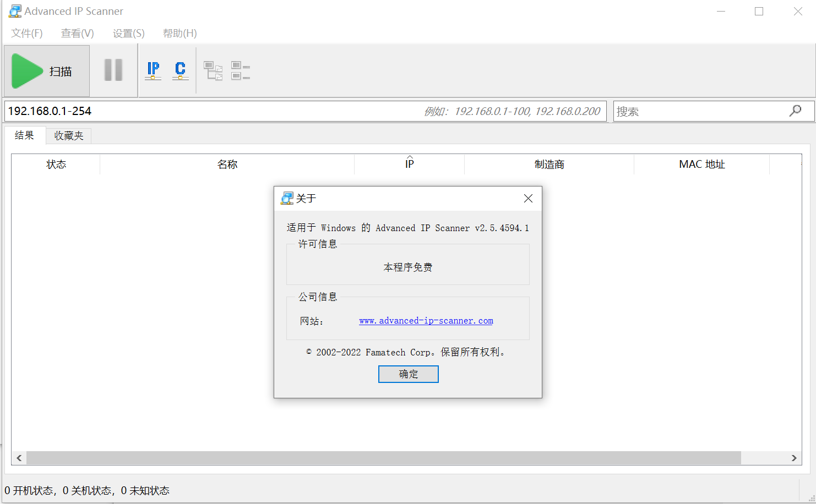Sort by the 制造商 column header

pyautogui.click(x=550, y=164)
